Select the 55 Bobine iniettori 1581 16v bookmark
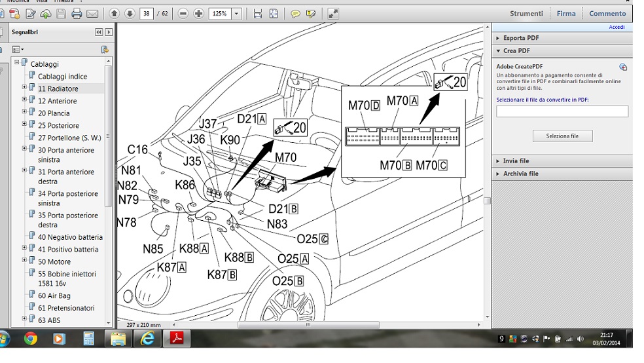 [x=67, y=278]
